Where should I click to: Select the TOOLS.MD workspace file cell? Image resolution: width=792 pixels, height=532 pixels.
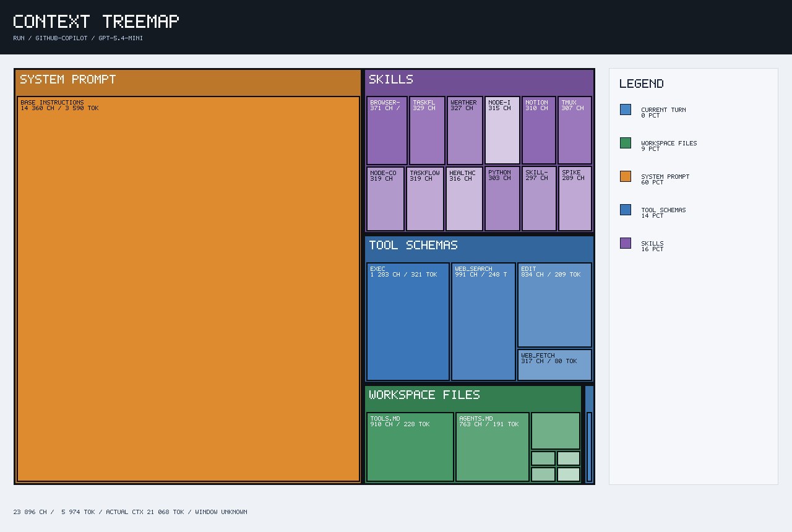[x=410, y=447]
